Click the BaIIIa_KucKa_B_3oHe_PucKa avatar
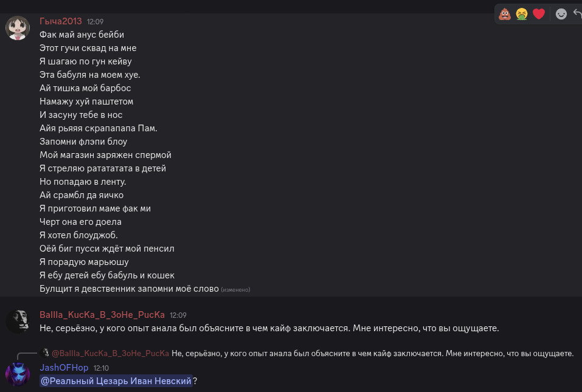The height and width of the screenshot is (392, 582). pyautogui.click(x=18, y=320)
